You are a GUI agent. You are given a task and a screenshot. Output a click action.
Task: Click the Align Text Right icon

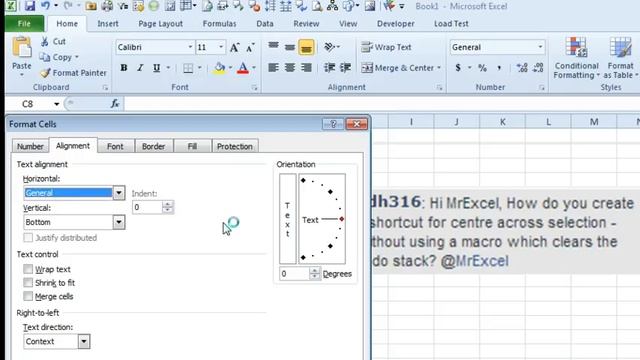(306, 68)
